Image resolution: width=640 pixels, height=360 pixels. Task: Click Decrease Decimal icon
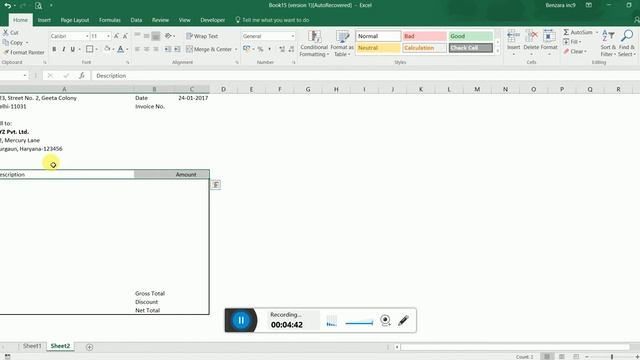click(x=291, y=49)
